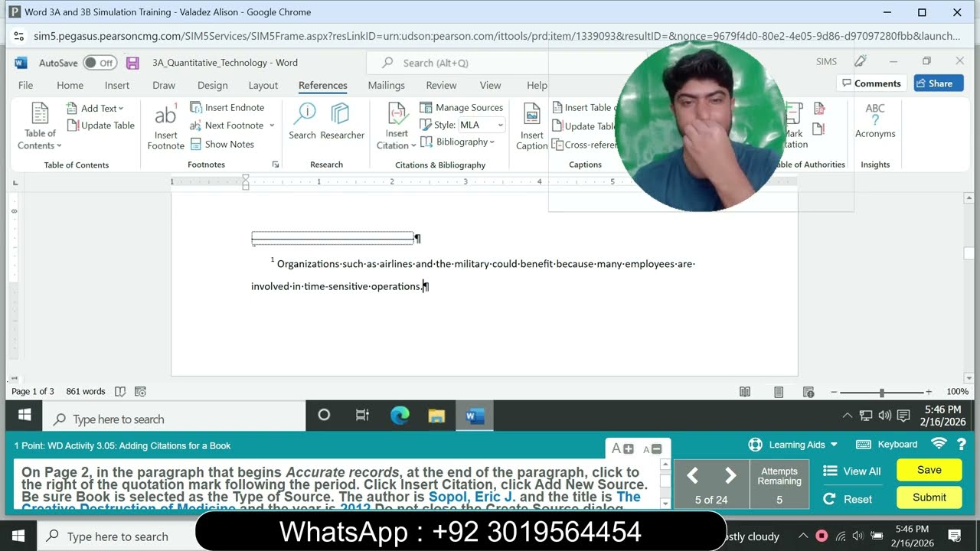Open the Learning Aids dropdown
This screenshot has height=551, width=980.
coord(793,445)
